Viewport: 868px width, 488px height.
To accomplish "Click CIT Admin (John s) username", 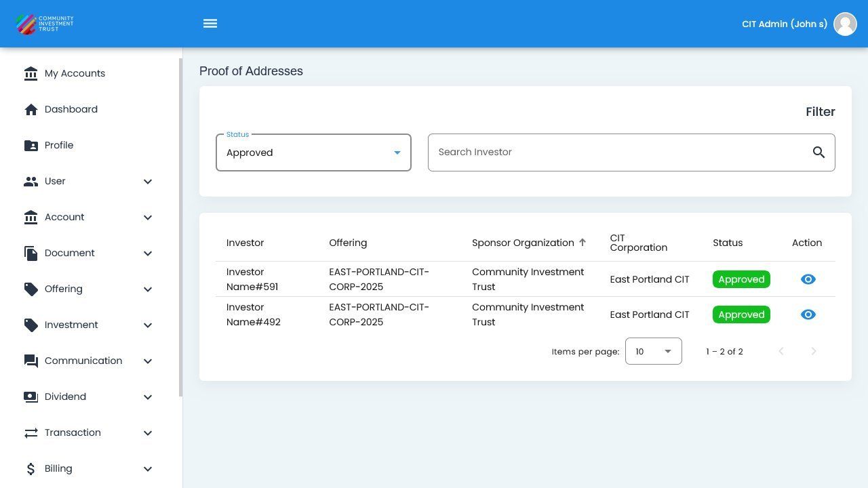I will (784, 24).
